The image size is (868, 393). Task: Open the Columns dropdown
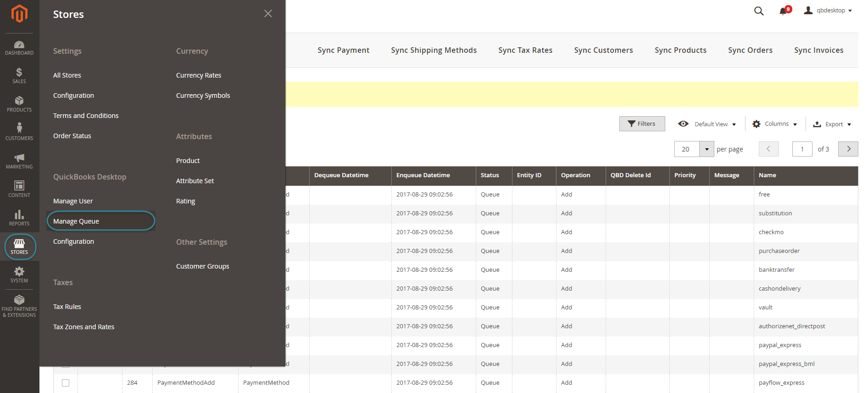tap(775, 124)
